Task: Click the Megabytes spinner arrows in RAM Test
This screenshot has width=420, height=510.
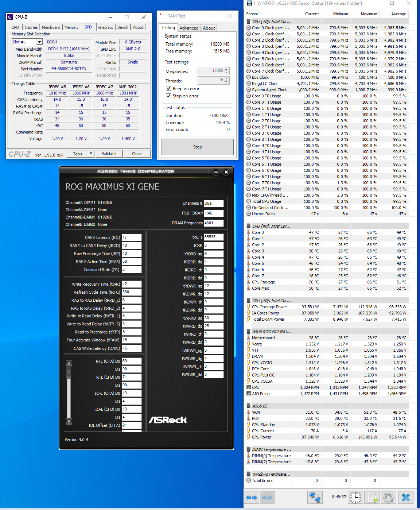Action: 226,71
